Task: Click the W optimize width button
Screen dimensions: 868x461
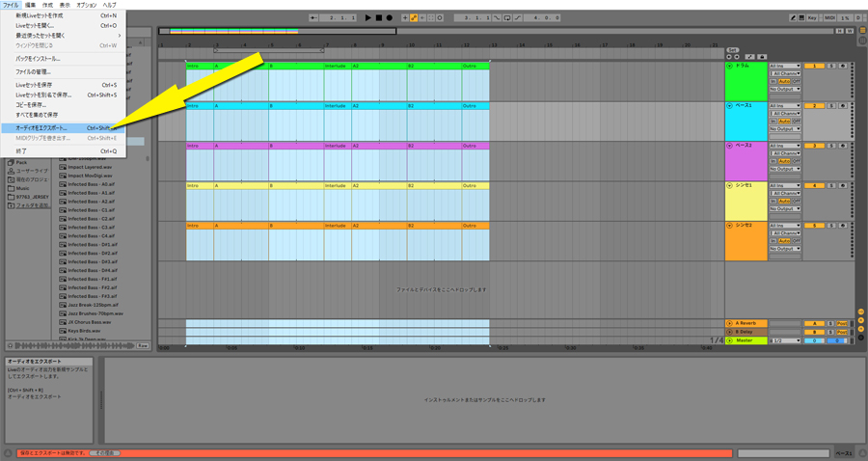Action: tap(849, 31)
